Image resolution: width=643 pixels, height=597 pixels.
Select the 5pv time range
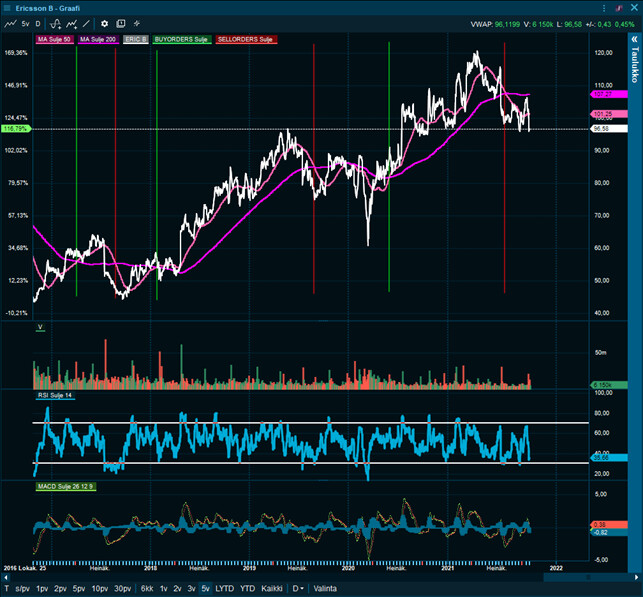(79, 589)
